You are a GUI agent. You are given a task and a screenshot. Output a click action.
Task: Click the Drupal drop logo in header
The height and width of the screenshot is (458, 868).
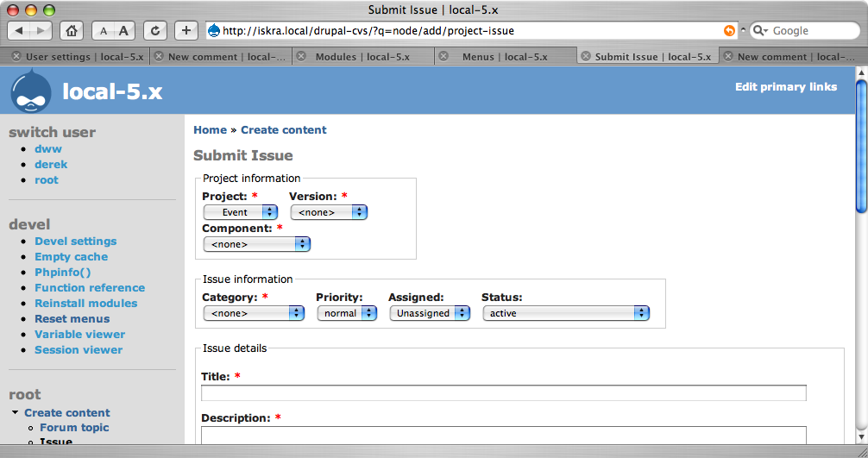click(30, 91)
